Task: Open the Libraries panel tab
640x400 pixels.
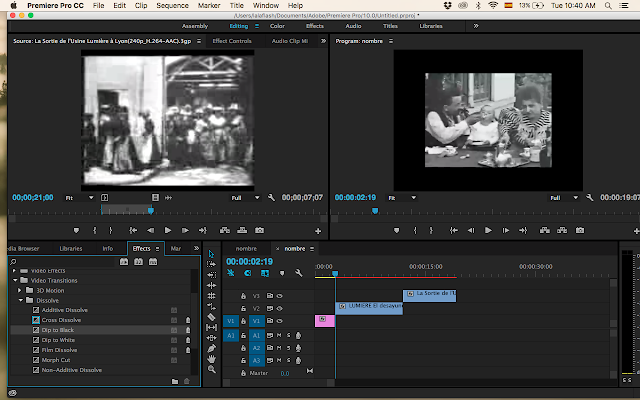Action: pos(71,249)
